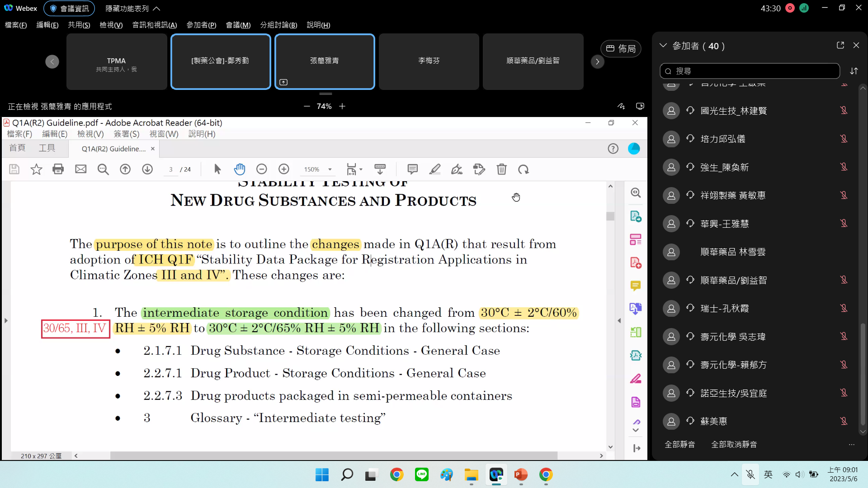Click Acrobat horizontal scrollbar thumb
This screenshot has width=868, height=488.
[x=334, y=456]
